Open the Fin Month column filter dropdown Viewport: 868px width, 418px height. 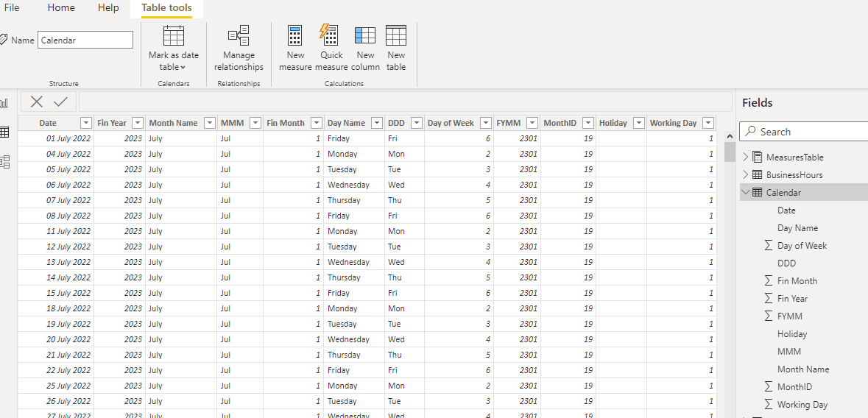317,123
